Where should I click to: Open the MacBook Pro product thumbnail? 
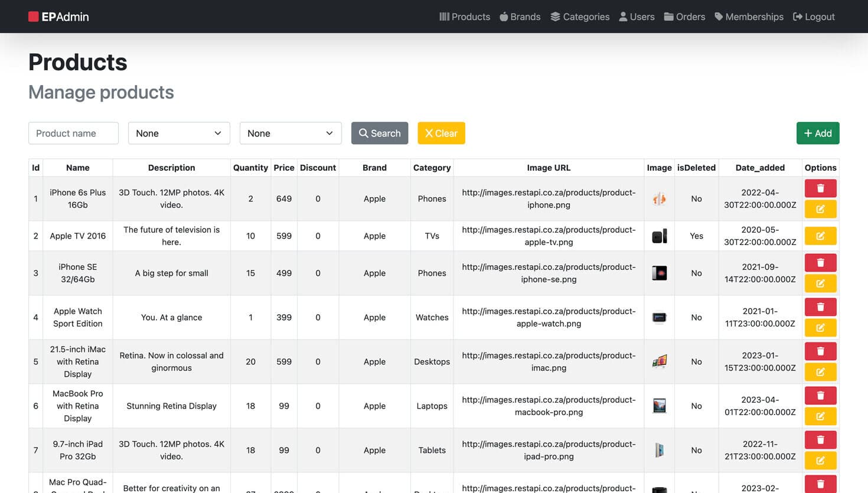(659, 406)
